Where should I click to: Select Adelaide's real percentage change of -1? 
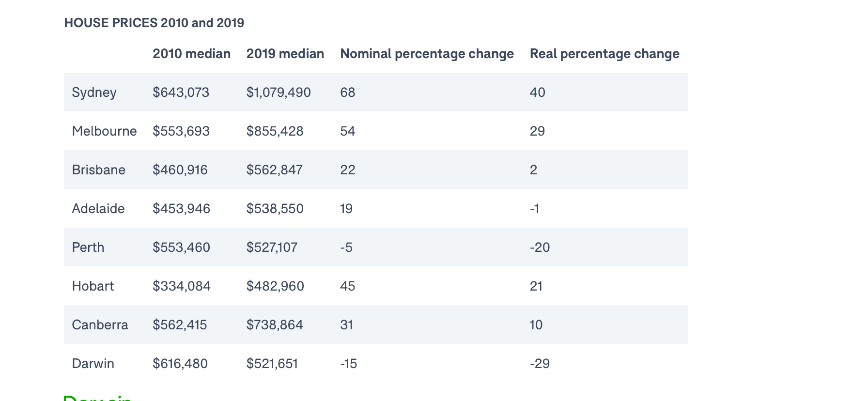coord(534,208)
